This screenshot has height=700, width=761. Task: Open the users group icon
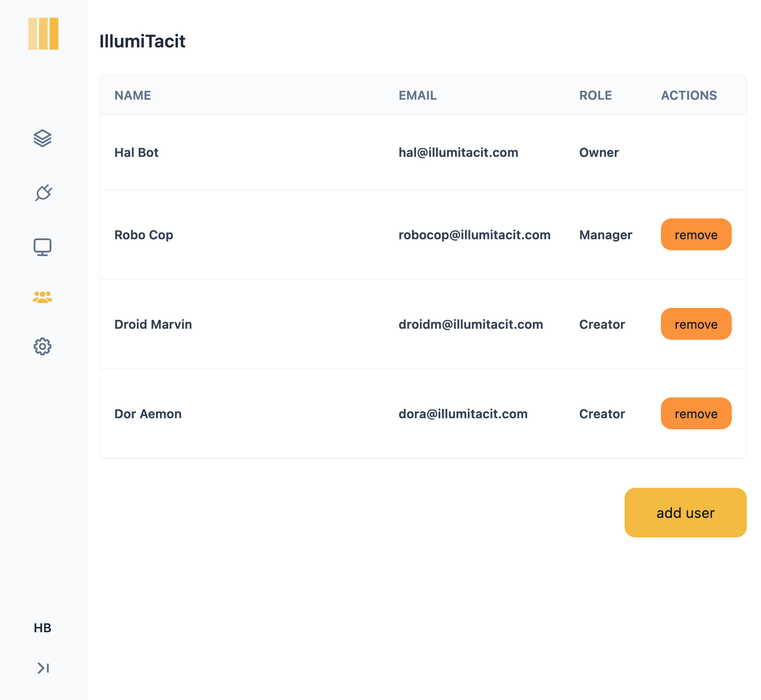click(x=43, y=297)
